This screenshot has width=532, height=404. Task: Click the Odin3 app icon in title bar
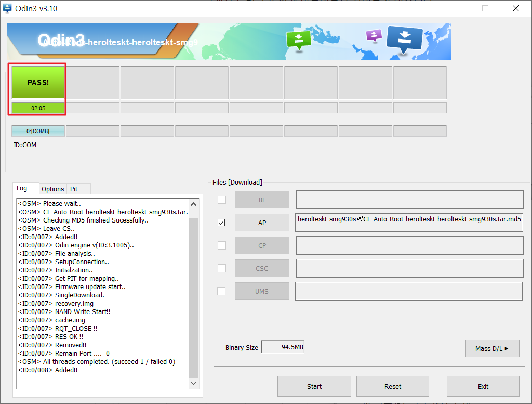(7, 8)
